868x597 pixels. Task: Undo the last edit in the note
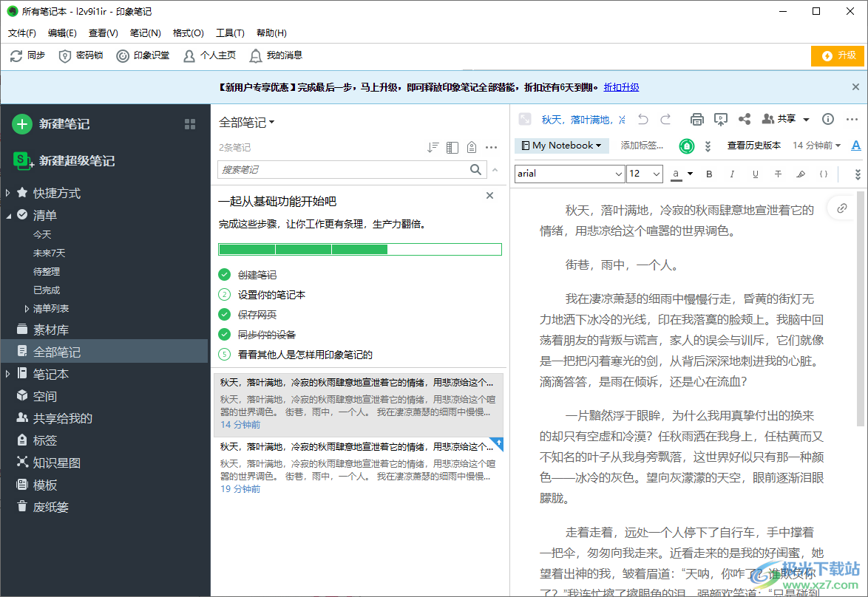tap(642, 119)
